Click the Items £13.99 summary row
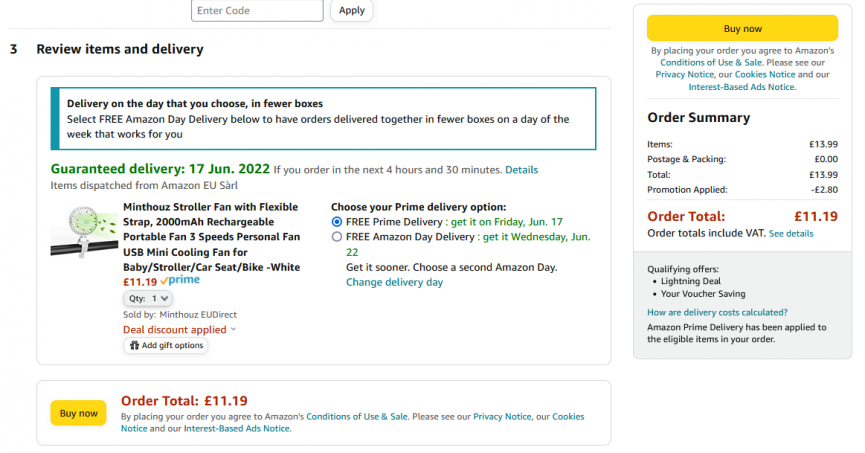The height and width of the screenshot is (453, 865). (x=742, y=145)
